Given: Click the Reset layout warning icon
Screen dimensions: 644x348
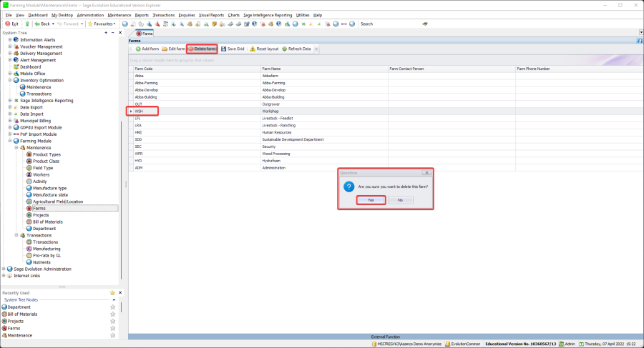Looking at the screenshot, I should pyautogui.click(x=253, y=49).
